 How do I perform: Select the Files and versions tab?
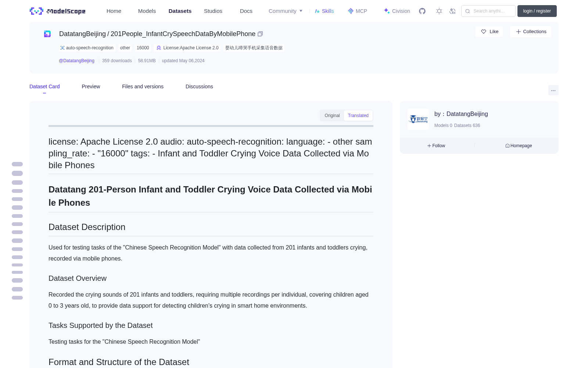(x=143, y=86)
